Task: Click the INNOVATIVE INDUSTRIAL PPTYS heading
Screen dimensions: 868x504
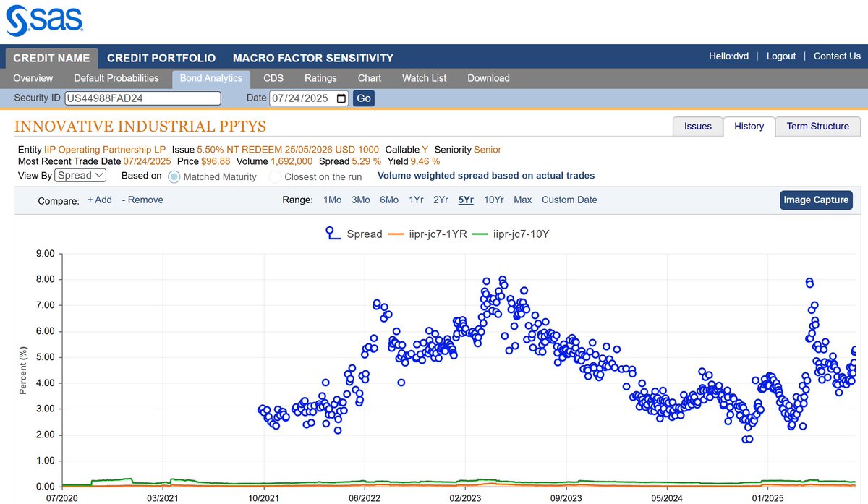Action: click(140, 127)
